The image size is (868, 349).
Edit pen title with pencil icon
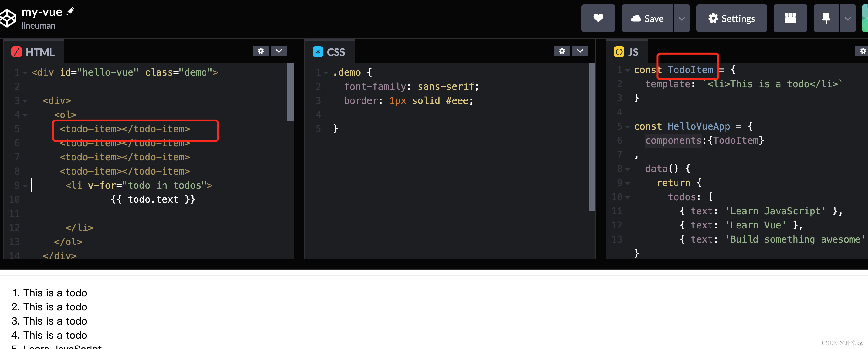coord(70,11)
